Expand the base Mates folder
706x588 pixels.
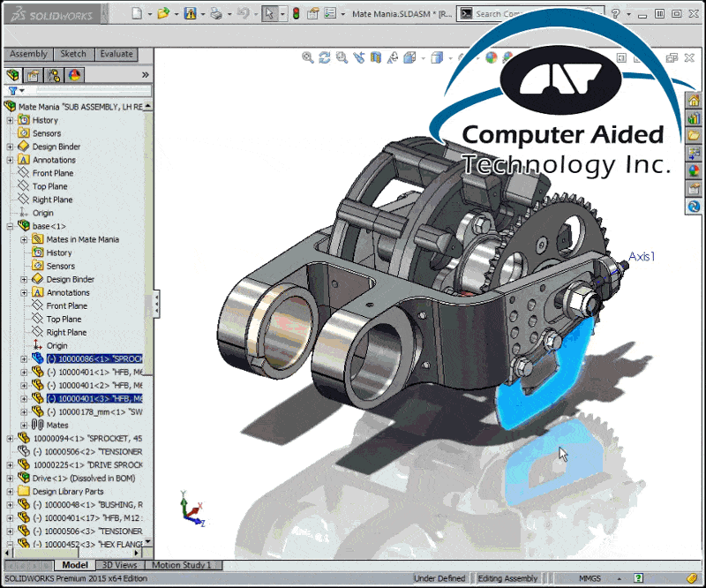24,426
